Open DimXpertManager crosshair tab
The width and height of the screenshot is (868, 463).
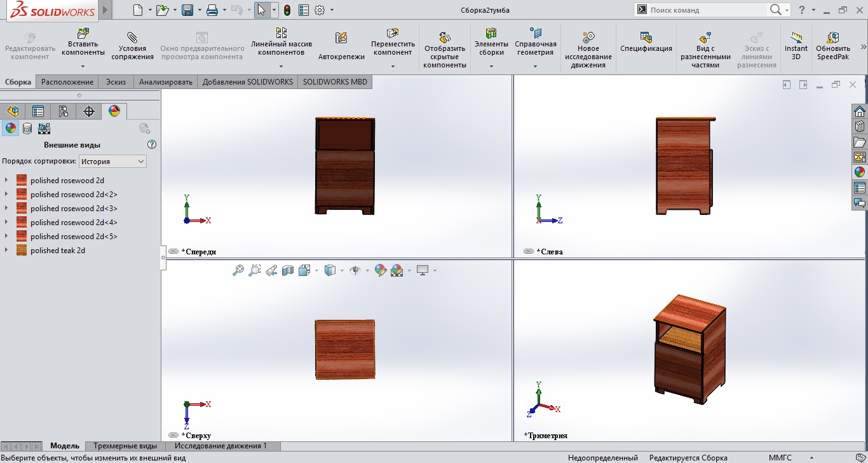coord(89,111)
